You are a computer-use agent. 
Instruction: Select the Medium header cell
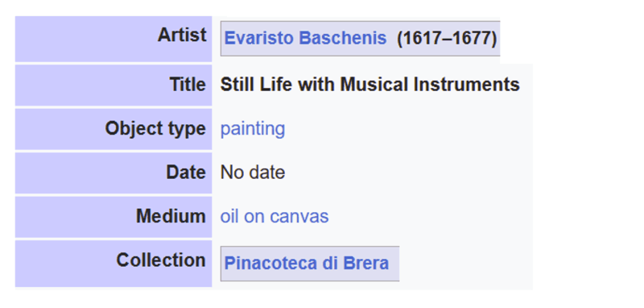coord(114,217)
